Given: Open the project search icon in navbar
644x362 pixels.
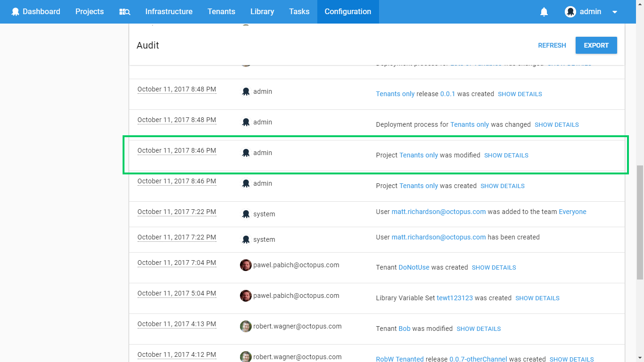Looking at the screenshot, I should pyautogui.click(x=124, y=12).
